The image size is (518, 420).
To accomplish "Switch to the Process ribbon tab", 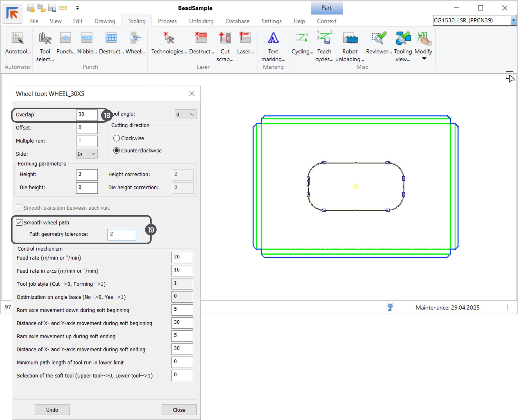I will coord(167,21).
